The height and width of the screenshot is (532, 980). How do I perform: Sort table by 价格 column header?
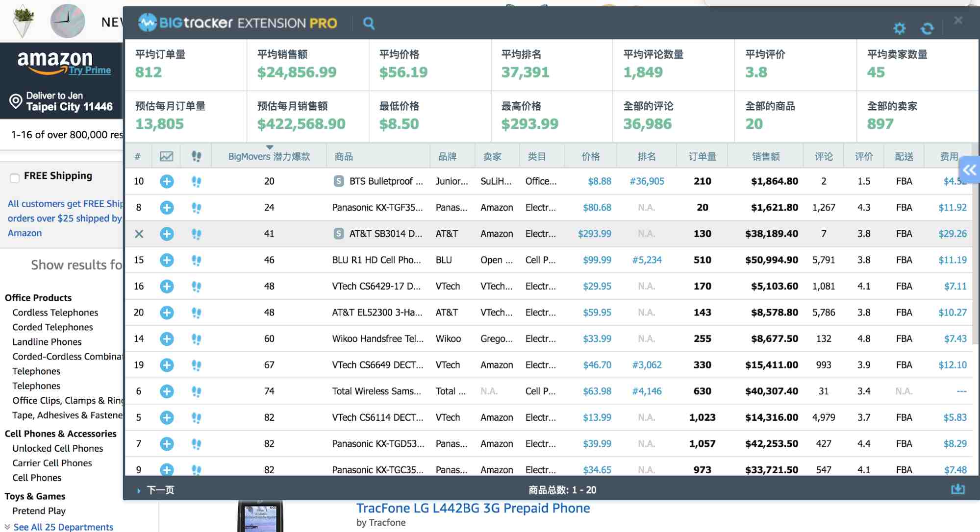591,156
